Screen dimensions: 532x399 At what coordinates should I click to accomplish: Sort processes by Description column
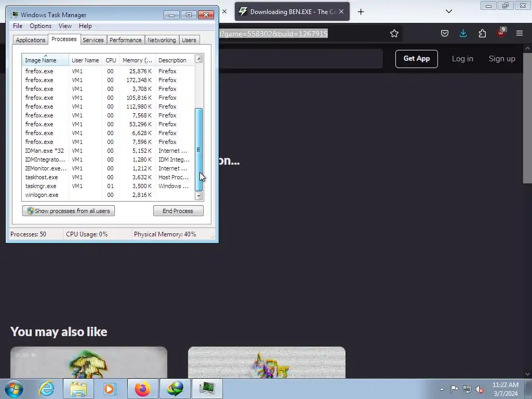tap(175, 60)
